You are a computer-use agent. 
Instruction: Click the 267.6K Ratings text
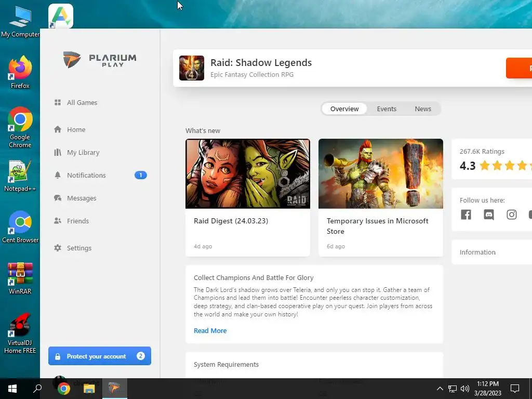click(x=482, y=151)
